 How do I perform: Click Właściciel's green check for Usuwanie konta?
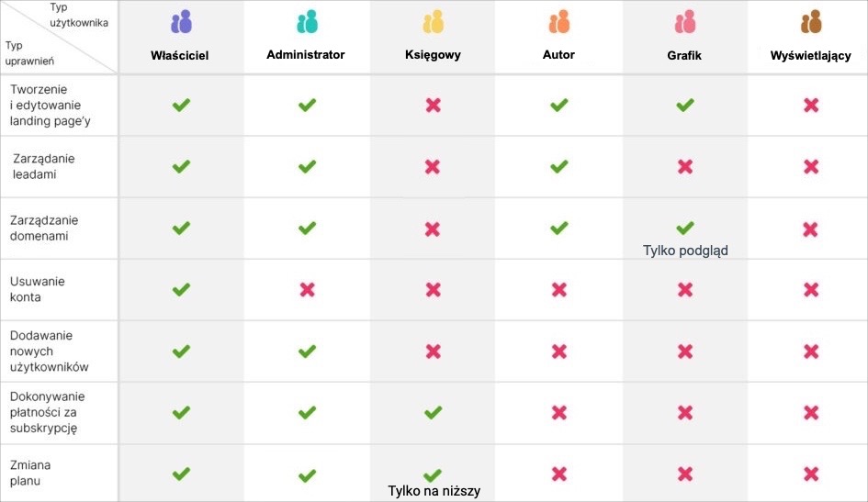[x=181, y=290]
